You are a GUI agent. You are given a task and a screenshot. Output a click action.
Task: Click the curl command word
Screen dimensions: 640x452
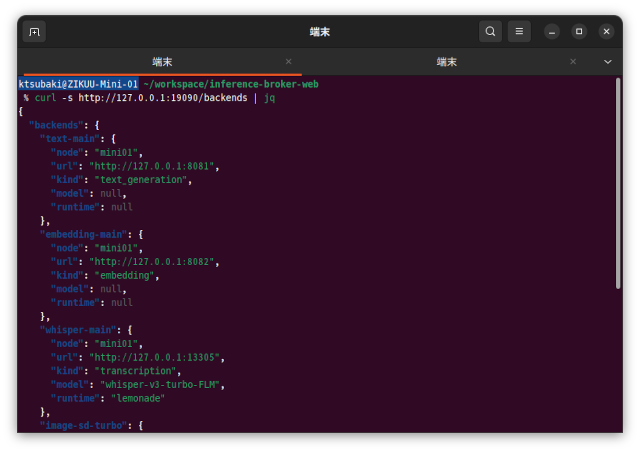[45, 98]
